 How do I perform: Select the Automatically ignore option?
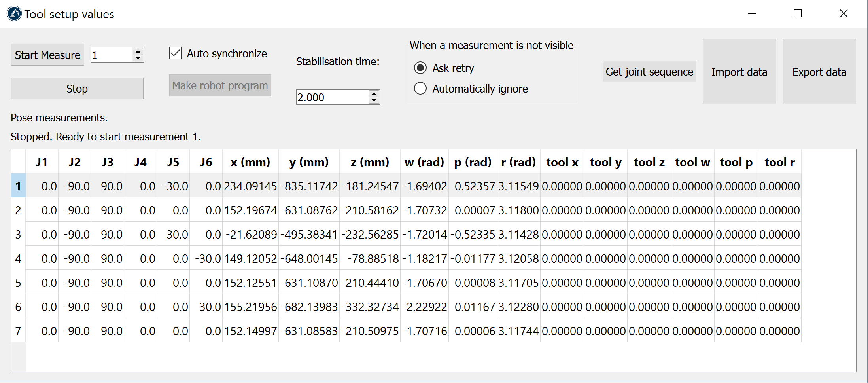coord(420,89)
